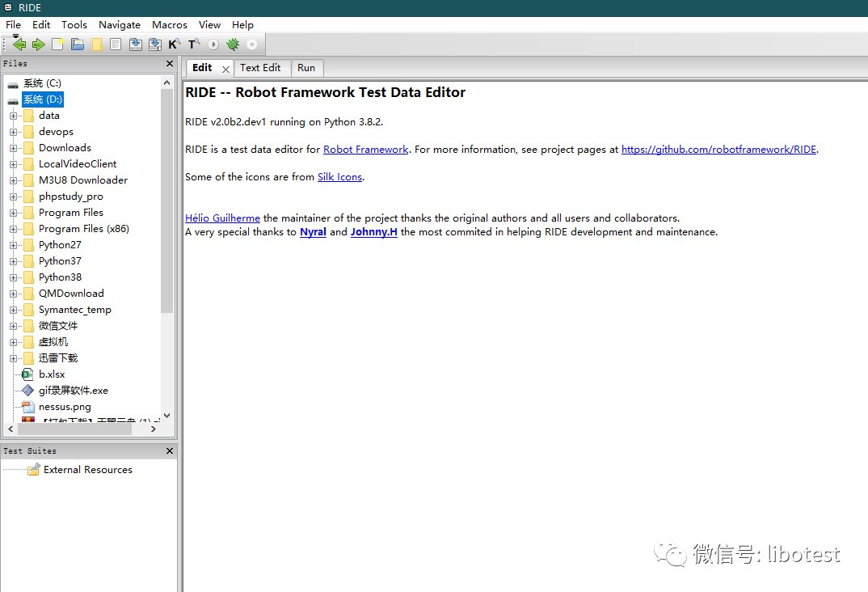
Task: Create a new project with toolbar icon
Action: tap(57, 44)
